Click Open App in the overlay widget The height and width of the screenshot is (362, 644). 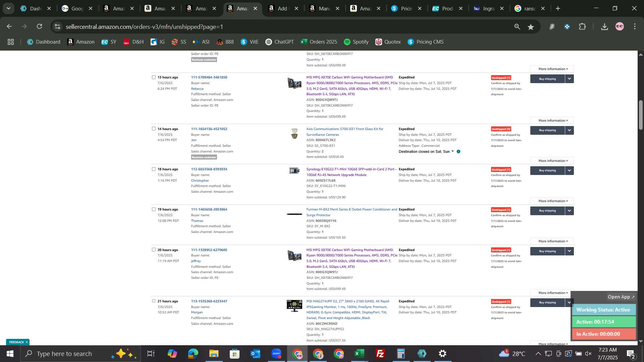pos(621,297)
